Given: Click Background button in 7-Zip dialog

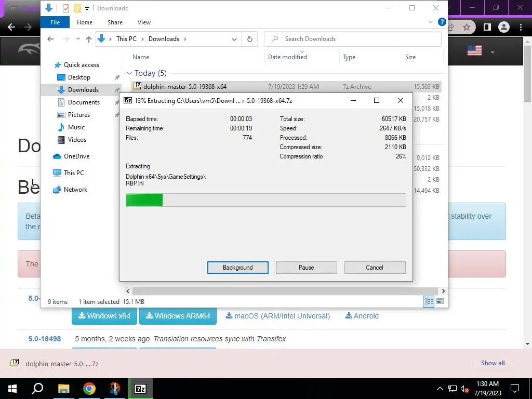Looking at the screenshot, I should point(237,268).
